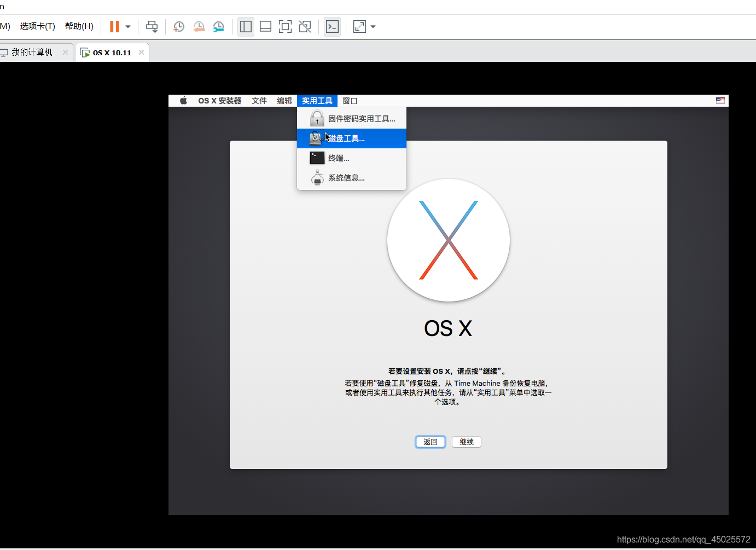The image size is (756, 550).
Task: Switch to the 我的计算机 tab
Action: pyautogui.click(x=32, y=53)
